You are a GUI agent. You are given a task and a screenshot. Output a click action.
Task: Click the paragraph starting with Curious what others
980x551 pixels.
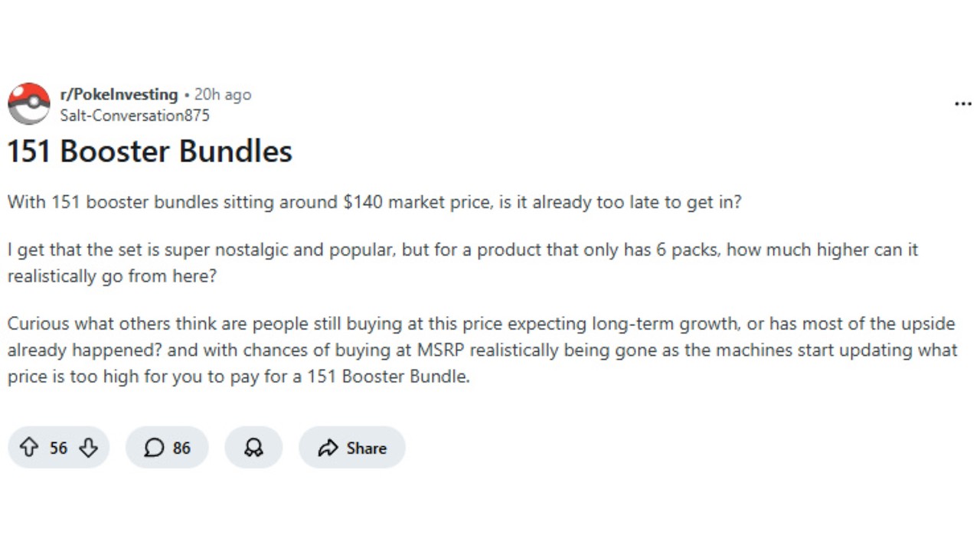coord(481,350)
